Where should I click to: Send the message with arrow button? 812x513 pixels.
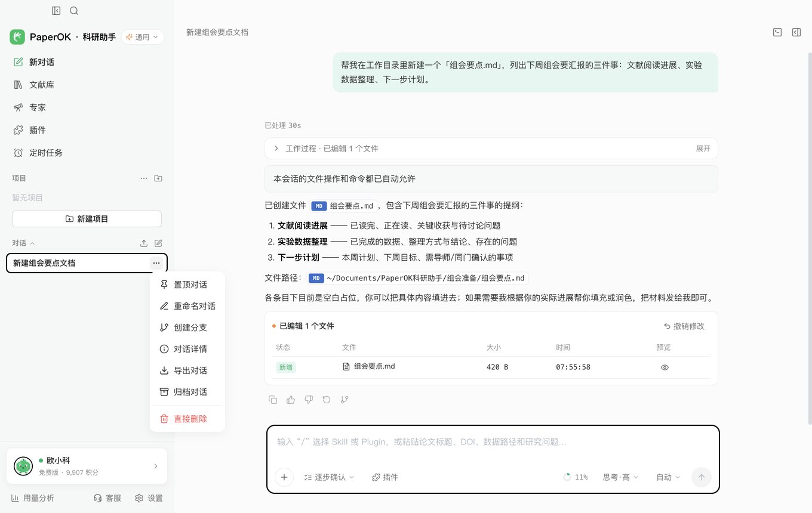tap(702, 477)
